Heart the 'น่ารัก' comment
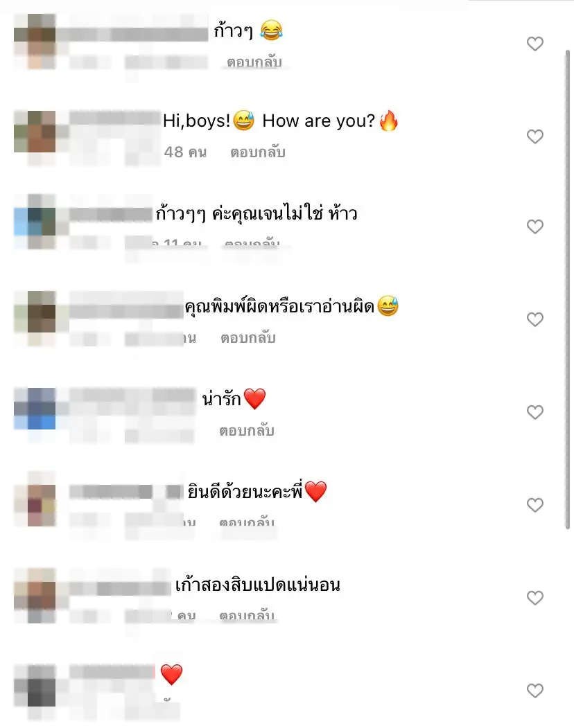 tap(535, 412)
